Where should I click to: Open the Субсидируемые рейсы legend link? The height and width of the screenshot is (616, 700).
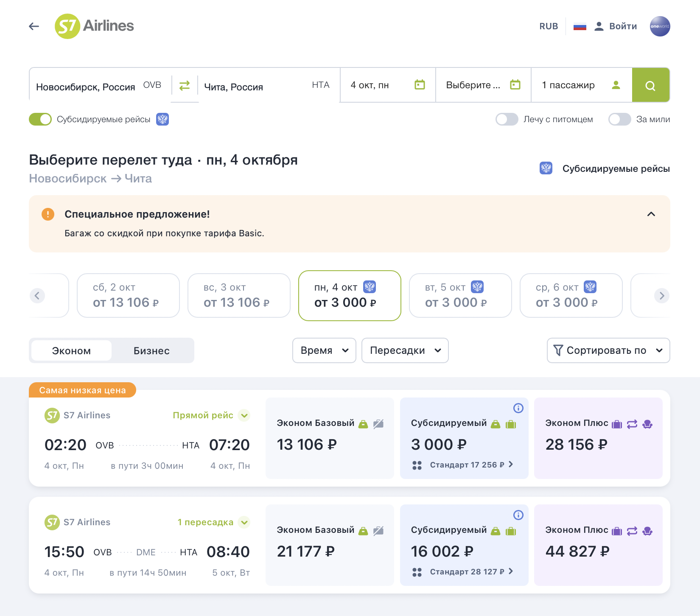[x=605, y=168]
